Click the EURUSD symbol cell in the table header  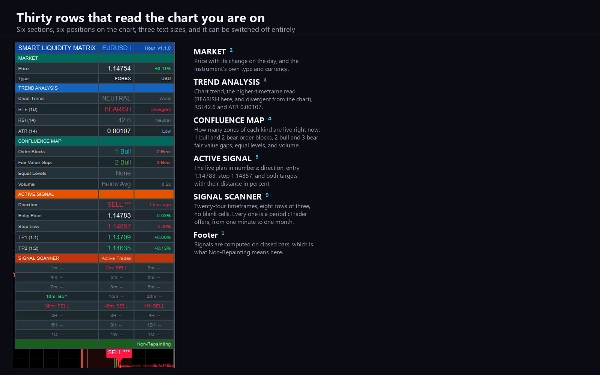[116, 48]
